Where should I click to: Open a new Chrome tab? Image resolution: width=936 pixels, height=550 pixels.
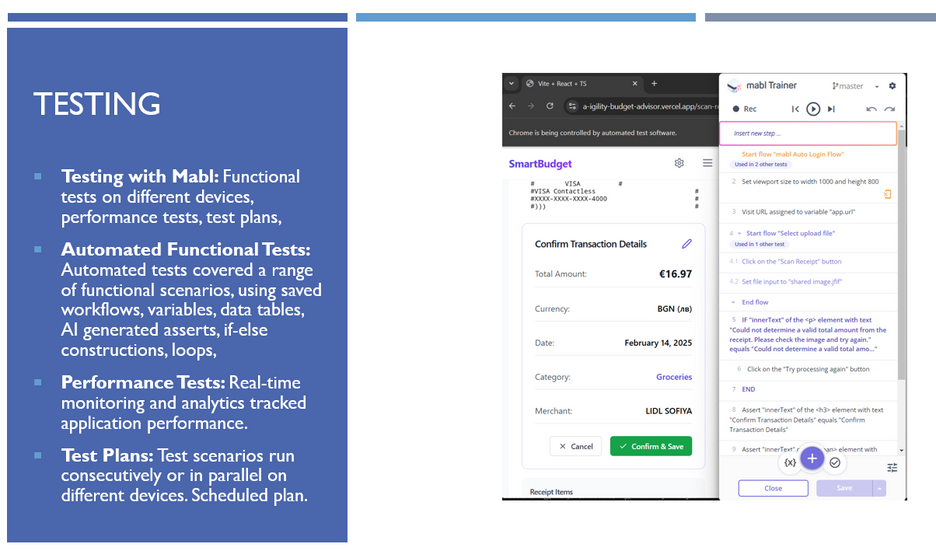654,84
